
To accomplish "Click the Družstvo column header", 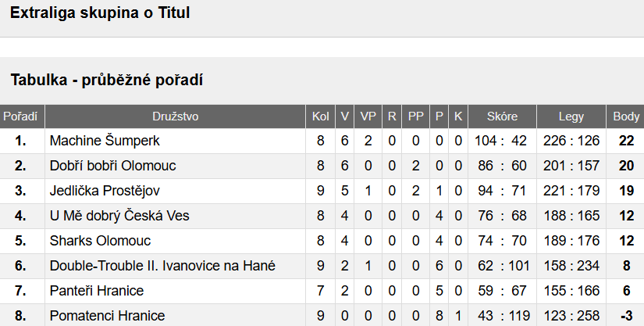I will click(x=176, y=116).
